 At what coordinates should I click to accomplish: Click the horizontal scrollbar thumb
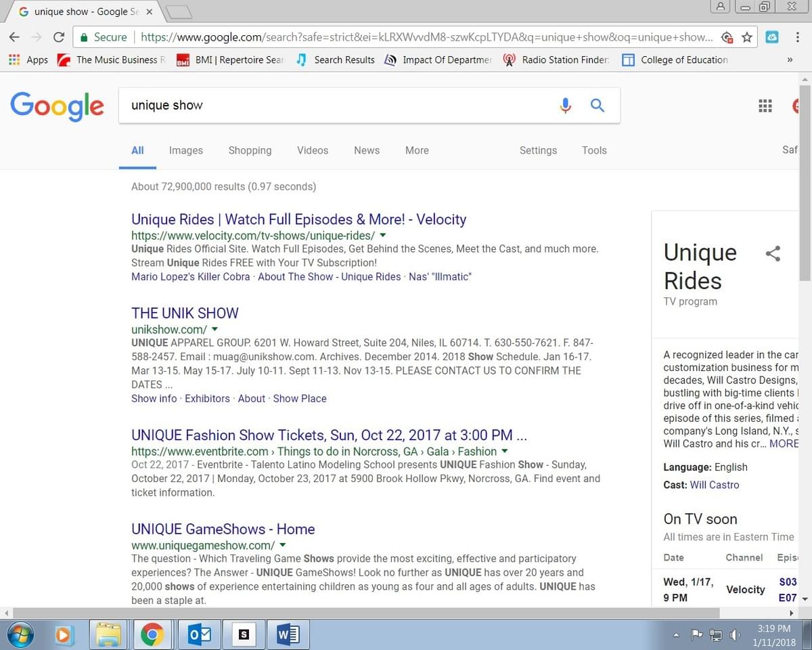click(366, 613)
